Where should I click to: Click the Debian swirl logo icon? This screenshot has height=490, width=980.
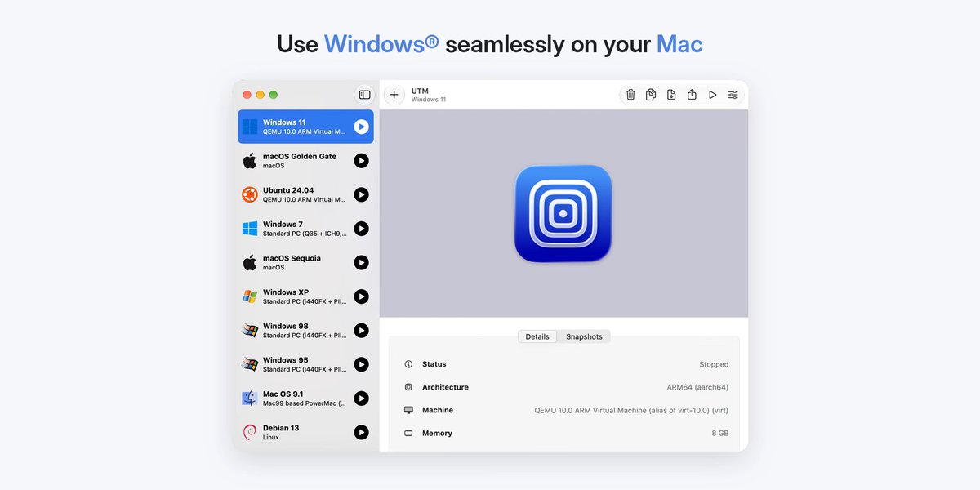pyautogui.click(x=250, y=432)
